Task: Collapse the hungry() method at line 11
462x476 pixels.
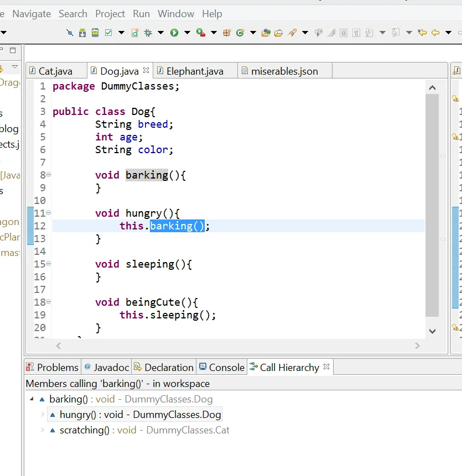Action: [49, 213]
